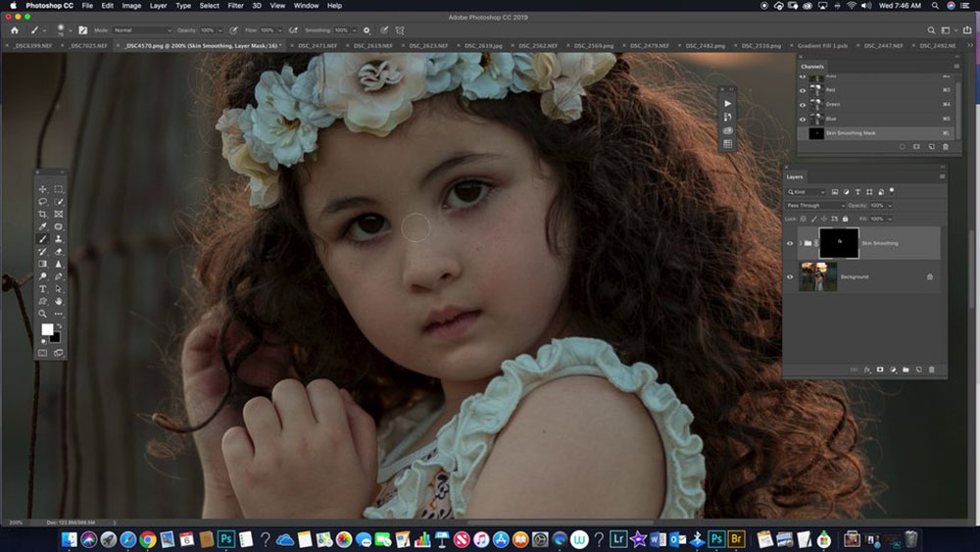Hide the Skin Smoothing group layer
The width and height of the screenshot is (980, 552).
(790, 243)
